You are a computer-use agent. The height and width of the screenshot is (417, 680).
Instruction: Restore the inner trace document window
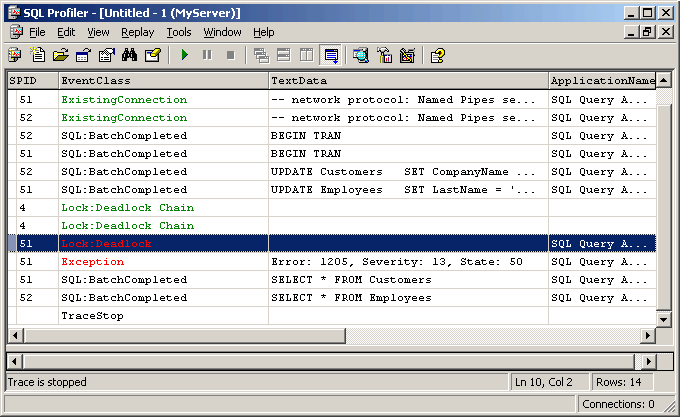(647, 33)
